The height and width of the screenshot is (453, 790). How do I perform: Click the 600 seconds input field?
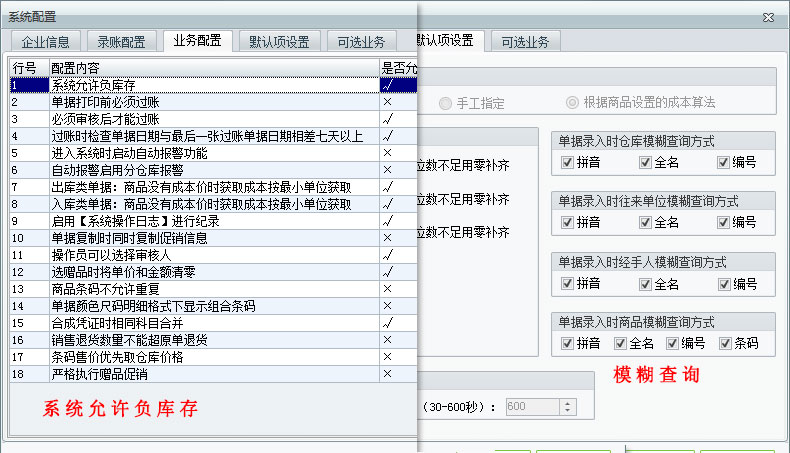pyautogui.click(x=533, y=407)
